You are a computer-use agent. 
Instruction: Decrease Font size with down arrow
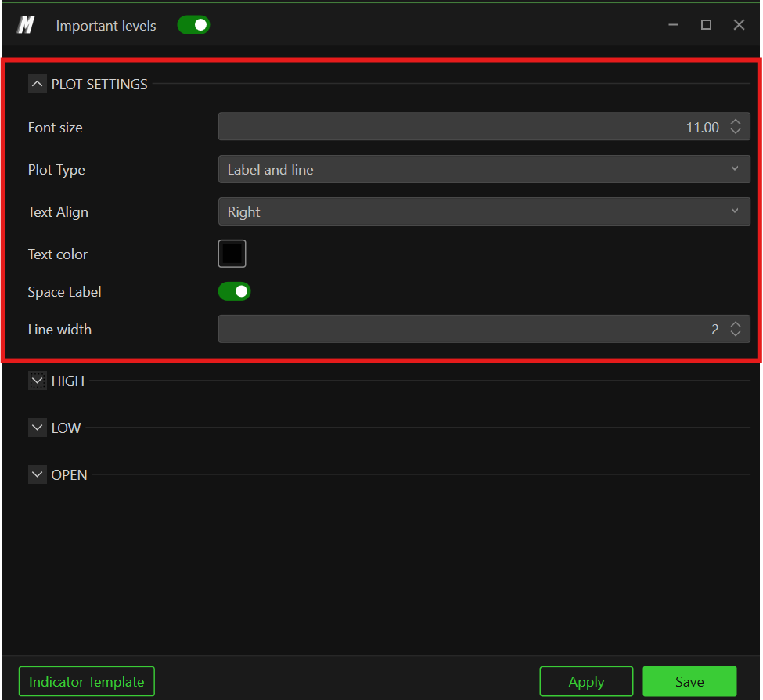(736, 132)
